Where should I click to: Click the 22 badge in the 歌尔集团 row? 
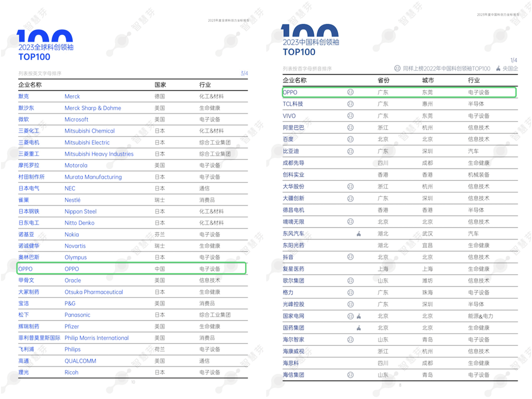(x=350, y=281)
